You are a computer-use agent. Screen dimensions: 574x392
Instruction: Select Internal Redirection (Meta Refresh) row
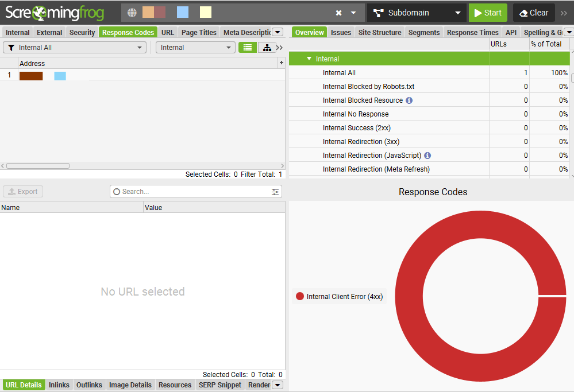429,169
